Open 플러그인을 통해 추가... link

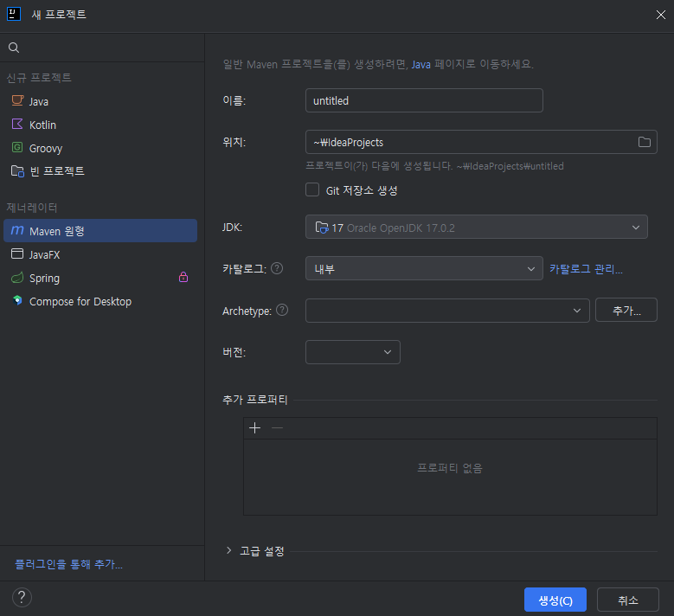pyautogui.click(x=68, y=564)
